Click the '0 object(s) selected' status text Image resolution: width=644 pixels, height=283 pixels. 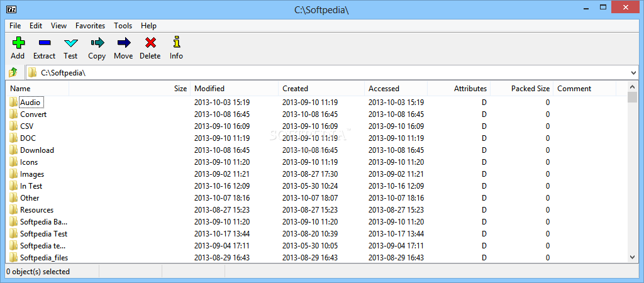38,272
